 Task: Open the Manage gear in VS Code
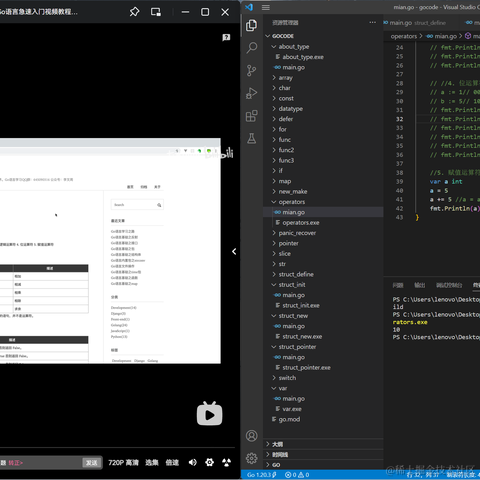coord(252,458)
